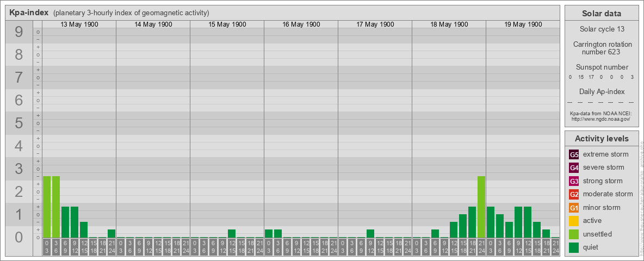Click the G1 minor storm badge
The width and height of the screenshot is (644, 261).
[574, 208]
